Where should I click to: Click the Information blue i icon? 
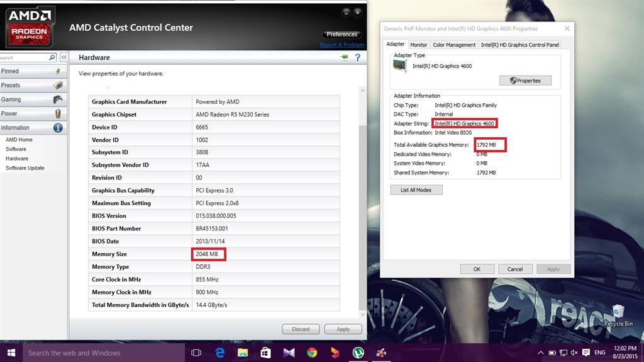(58, 128)
